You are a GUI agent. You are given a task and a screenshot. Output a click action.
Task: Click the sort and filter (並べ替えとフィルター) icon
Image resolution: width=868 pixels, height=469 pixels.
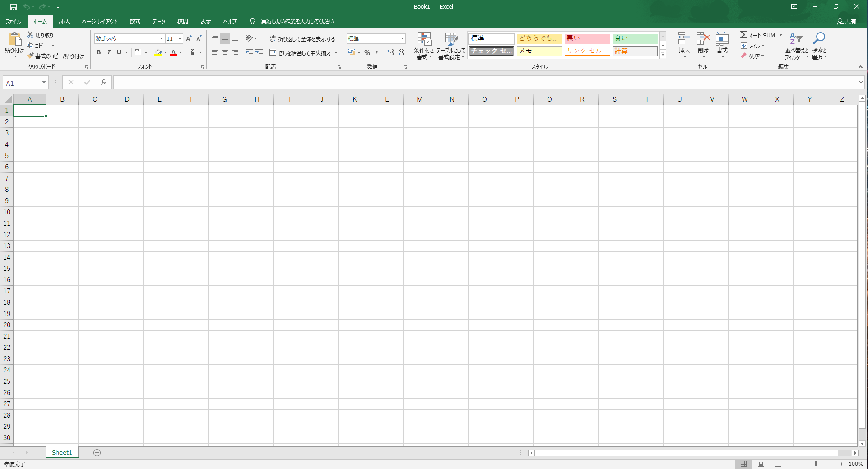(x=796, y=39)
